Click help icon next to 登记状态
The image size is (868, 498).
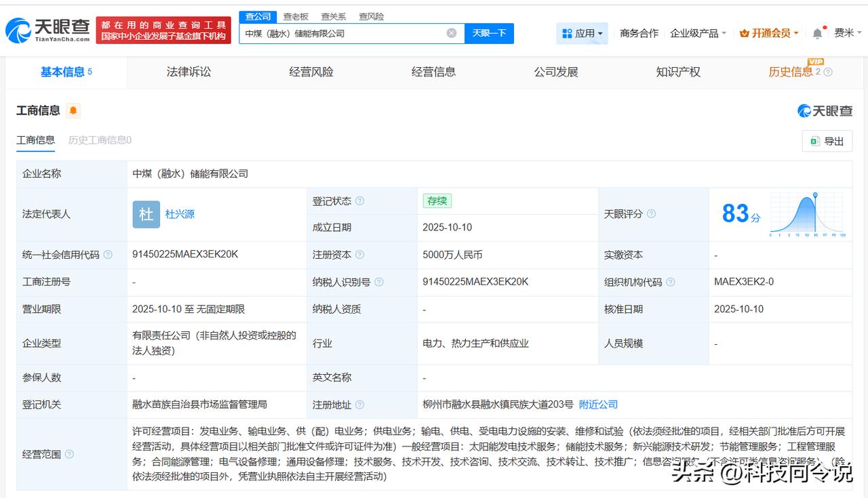(360, 201)
